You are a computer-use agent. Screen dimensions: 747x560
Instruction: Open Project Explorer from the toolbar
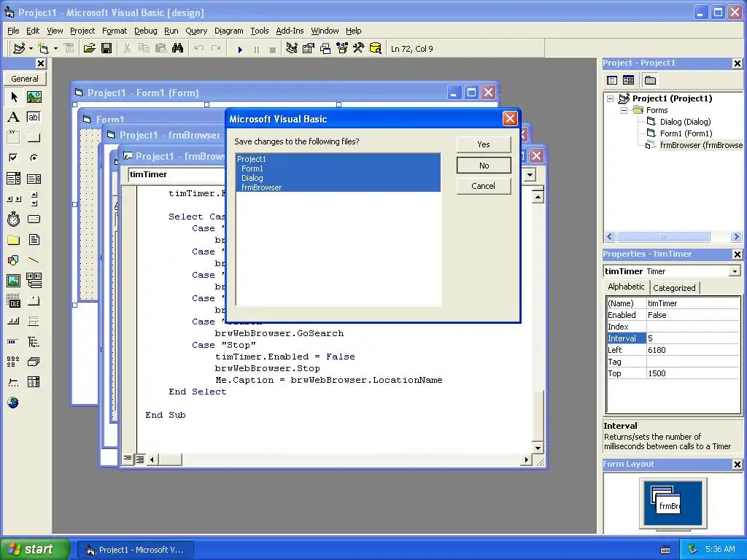[292, 49]
